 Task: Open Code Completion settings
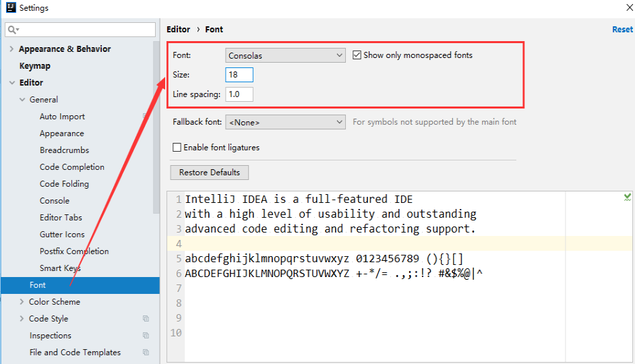[72, 167]
